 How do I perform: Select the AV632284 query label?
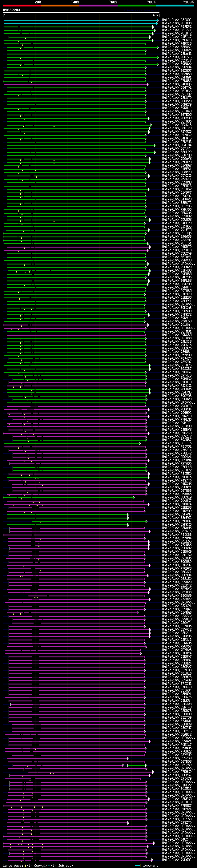(11, 10)
